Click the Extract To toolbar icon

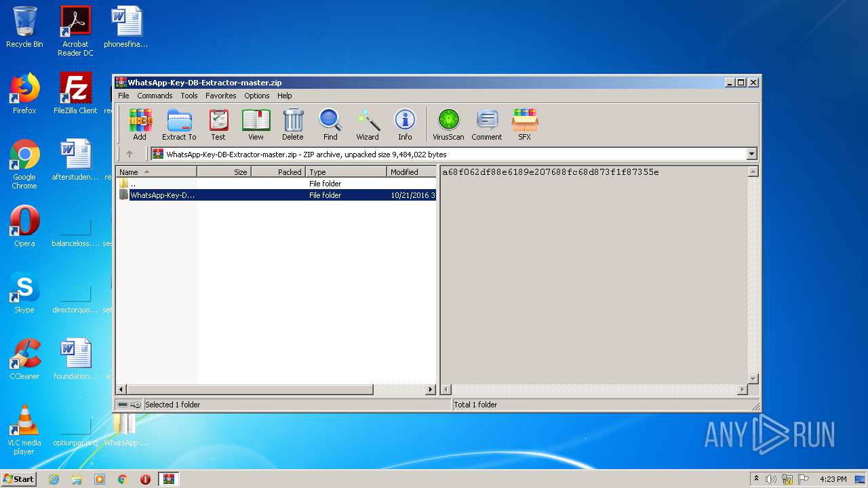point(179,125)
